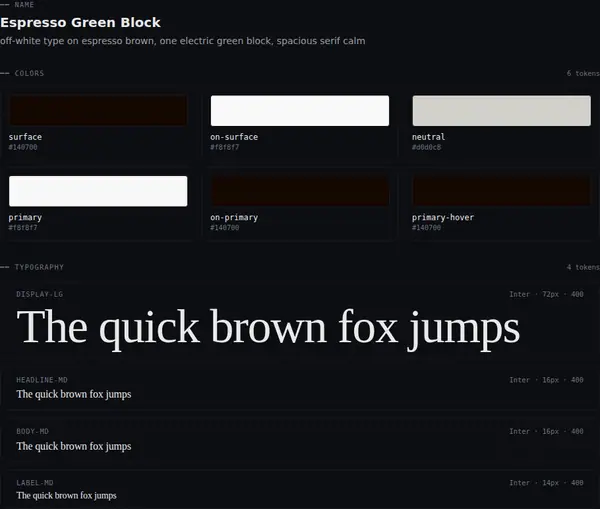Click the on-surface color swatch

(x=300, y=111)
